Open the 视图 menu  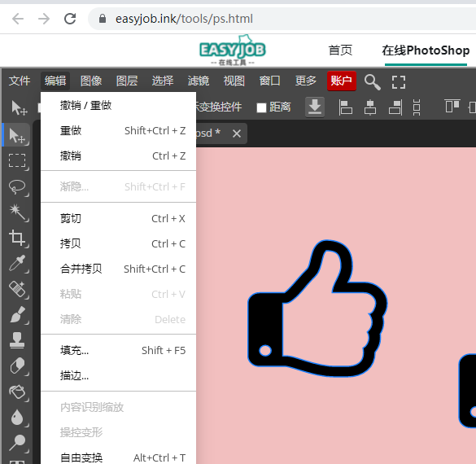pos(234,81)
